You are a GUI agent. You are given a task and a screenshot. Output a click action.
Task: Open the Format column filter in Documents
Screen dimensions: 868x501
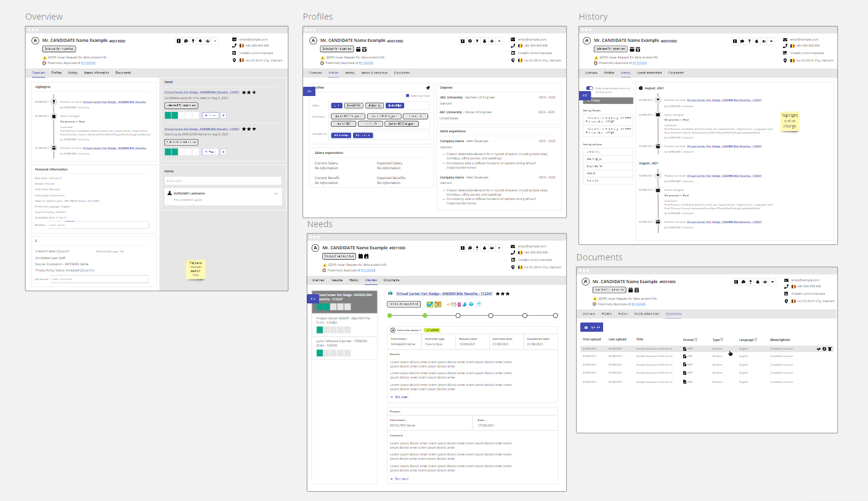(x=696, y=340)
